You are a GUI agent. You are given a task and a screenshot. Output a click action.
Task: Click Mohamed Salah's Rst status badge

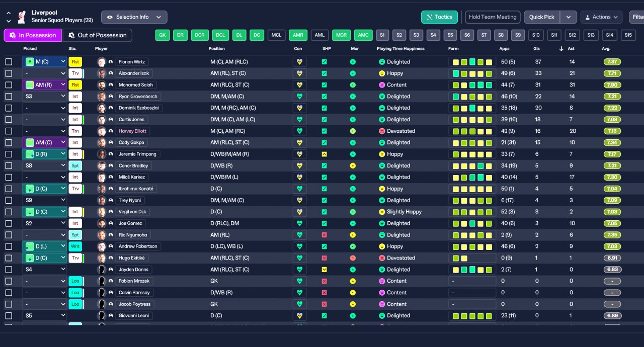[x=75, y=85]
